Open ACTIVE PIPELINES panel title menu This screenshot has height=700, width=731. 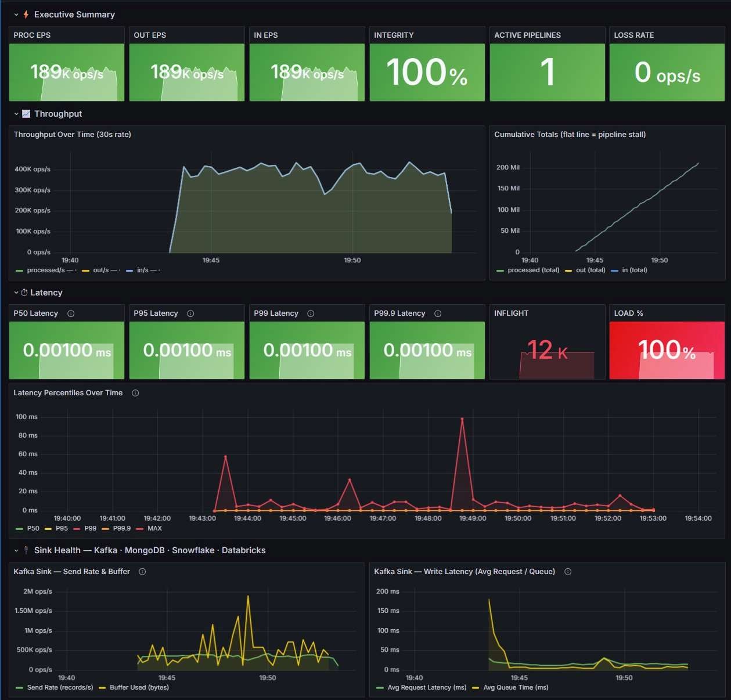point(527,35)
